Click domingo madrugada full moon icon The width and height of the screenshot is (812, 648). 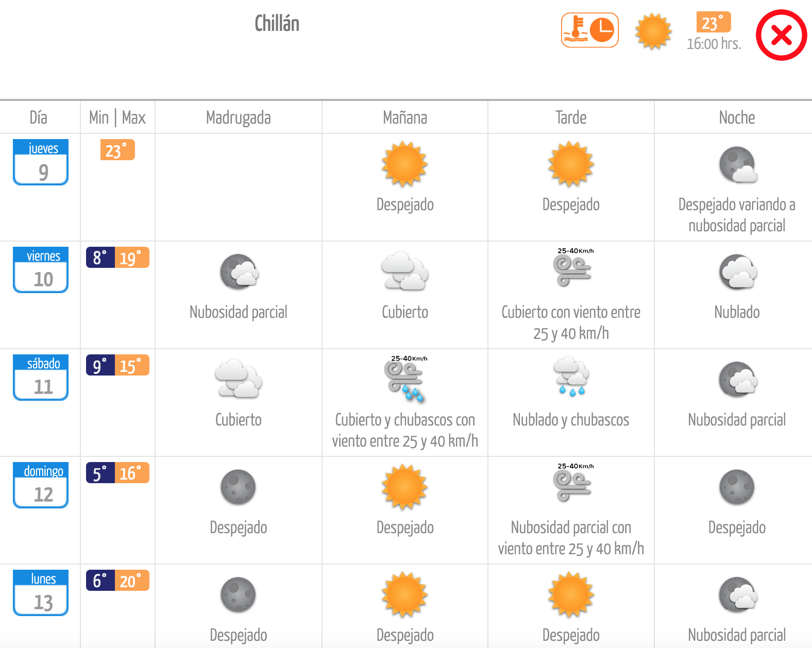238,487
